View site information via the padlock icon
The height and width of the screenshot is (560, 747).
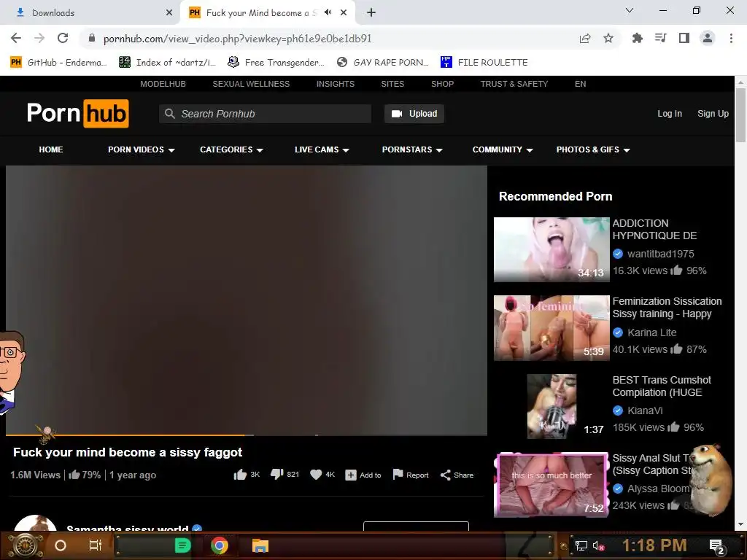click(x=92, y=38)
